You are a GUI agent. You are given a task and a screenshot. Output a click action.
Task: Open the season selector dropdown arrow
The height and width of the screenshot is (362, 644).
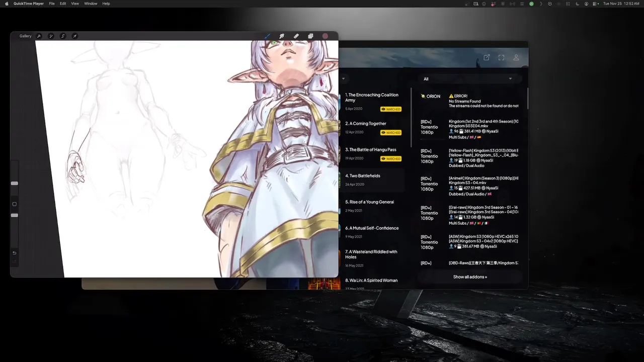343,79
